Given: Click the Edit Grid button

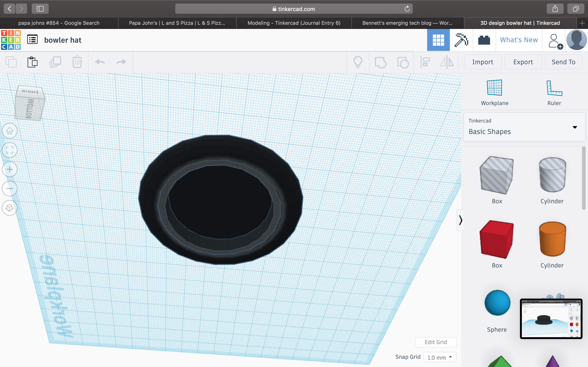Looking at the screenshot, I should [x=436, y=342].
